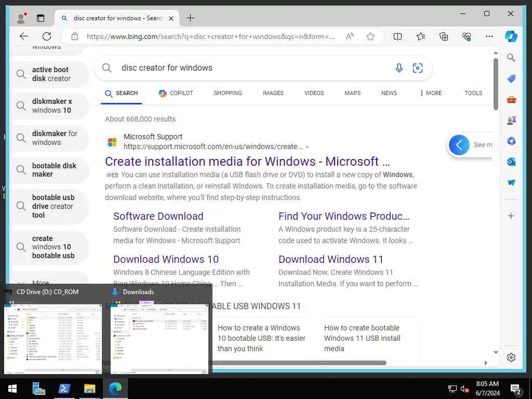Open sidebar Tools briefcase icon
Viewport: 532px width, 399px height.
tap(511, 100)
